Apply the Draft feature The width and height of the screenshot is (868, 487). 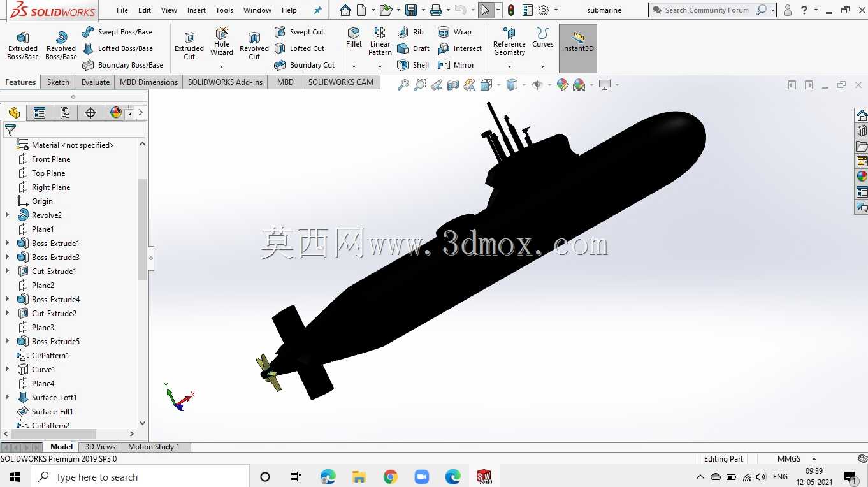click(413, 48)
